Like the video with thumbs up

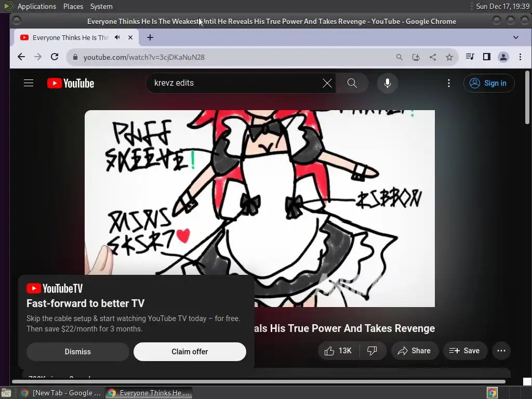338,351
